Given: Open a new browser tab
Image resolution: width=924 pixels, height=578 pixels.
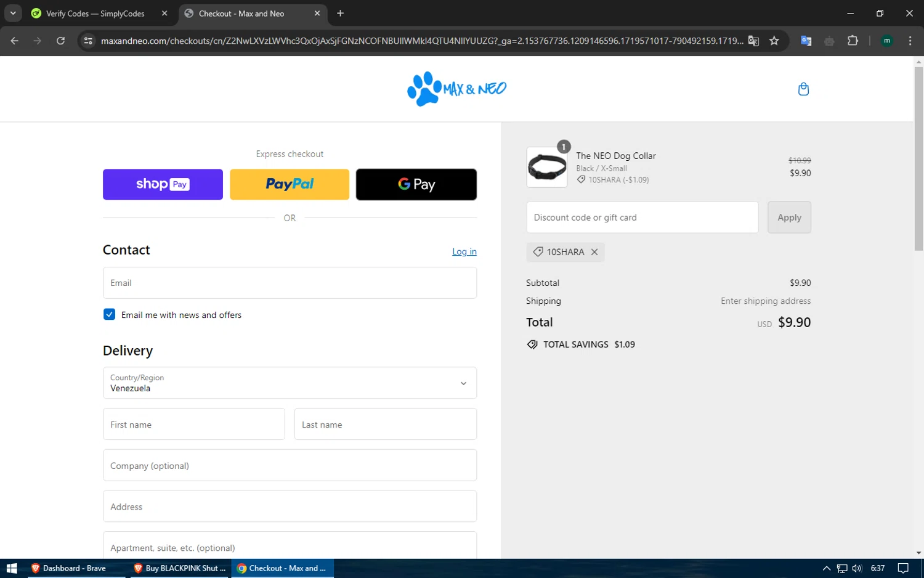Looking at the screenshot, I should (340, 14).
